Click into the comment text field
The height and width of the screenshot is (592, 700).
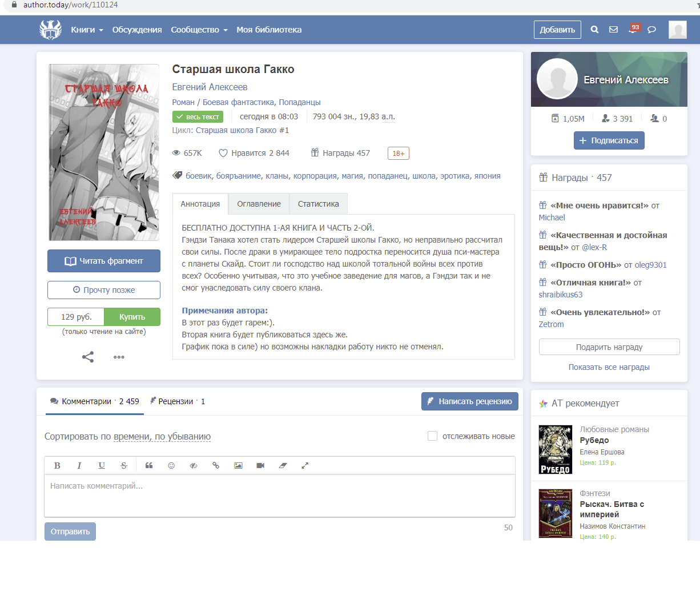pos(280,495)
